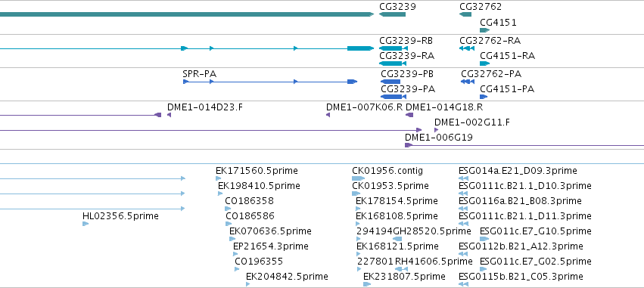Select the CG3239 gene glyph
Screen dimensions: 644x288
392,14
